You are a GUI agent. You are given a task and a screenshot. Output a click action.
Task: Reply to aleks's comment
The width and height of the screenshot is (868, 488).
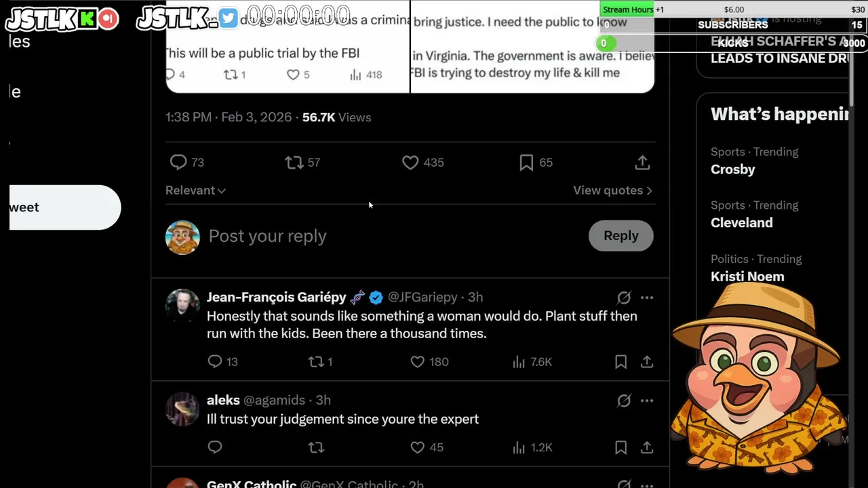tap(215, 447)
